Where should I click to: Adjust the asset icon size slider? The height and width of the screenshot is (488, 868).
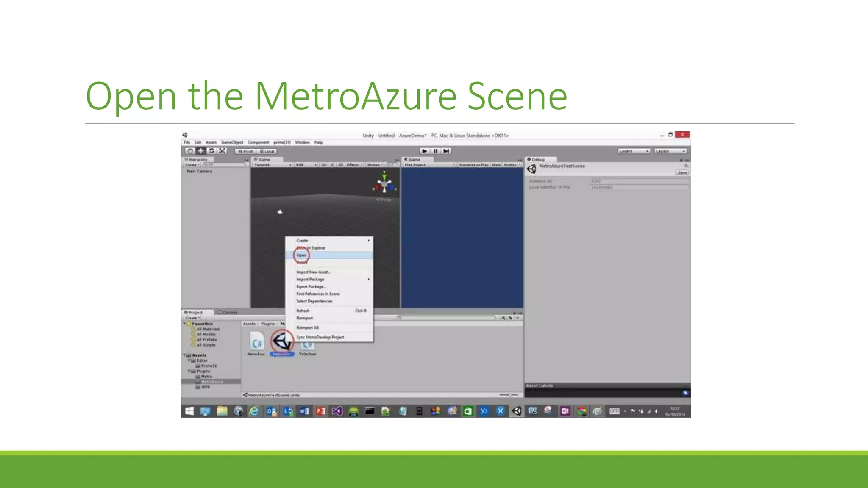pos(509,395)
